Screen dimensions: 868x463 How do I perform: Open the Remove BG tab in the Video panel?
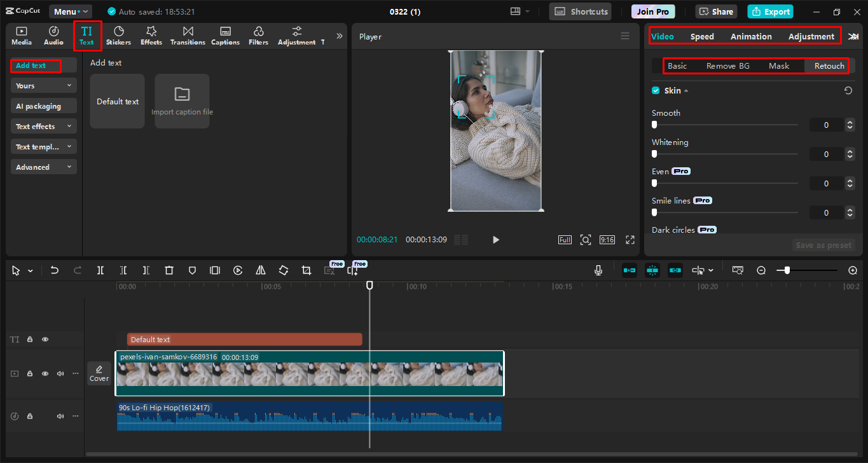(727, 66)
